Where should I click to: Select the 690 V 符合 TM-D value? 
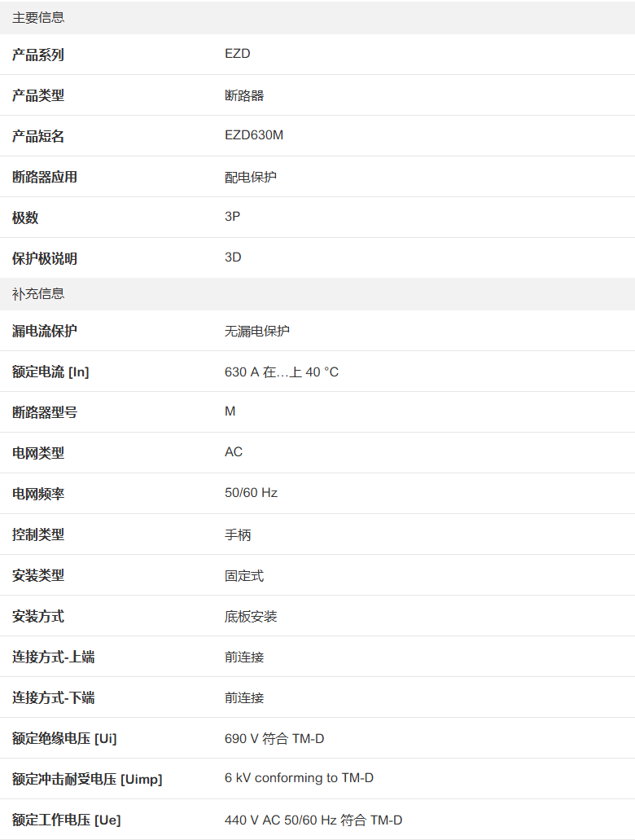click(274, 738)
